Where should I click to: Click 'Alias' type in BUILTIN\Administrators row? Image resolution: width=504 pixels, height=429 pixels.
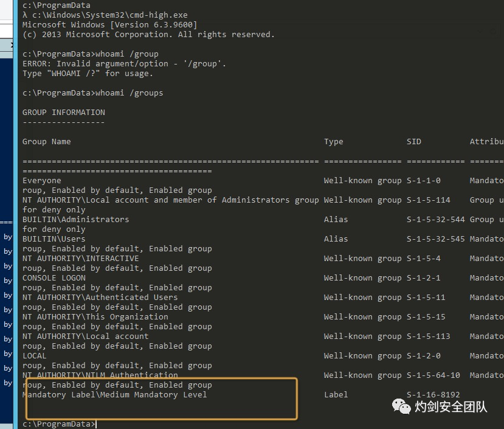[336, 220]
